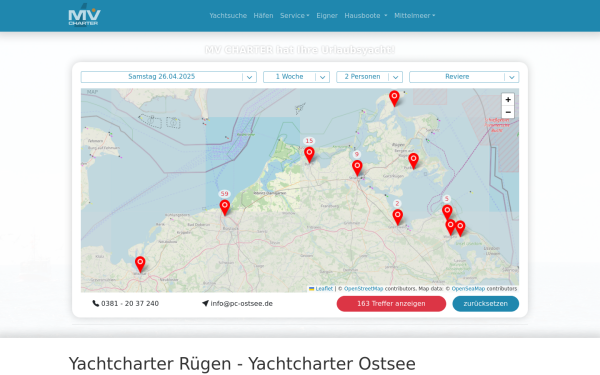Click the MV Charter logo

(x=84, y=15)
